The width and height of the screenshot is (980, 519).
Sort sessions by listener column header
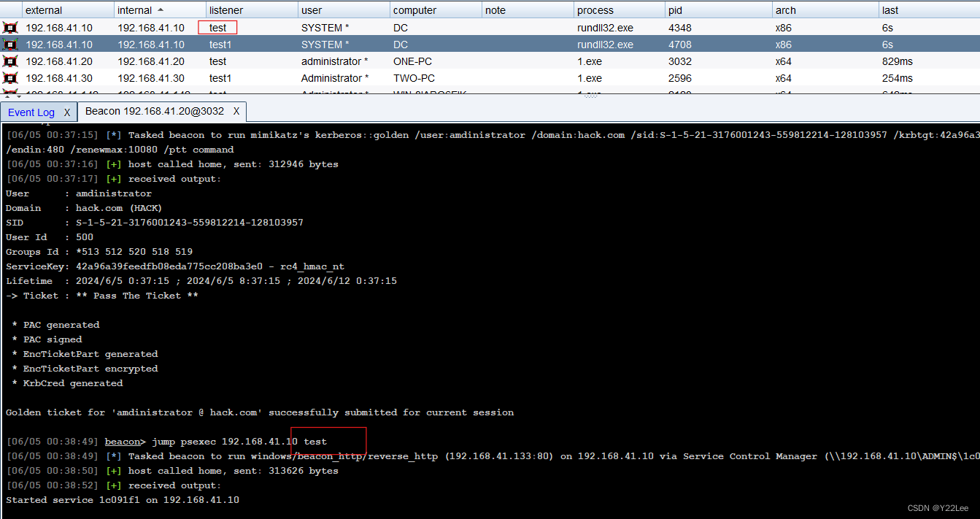252,10
